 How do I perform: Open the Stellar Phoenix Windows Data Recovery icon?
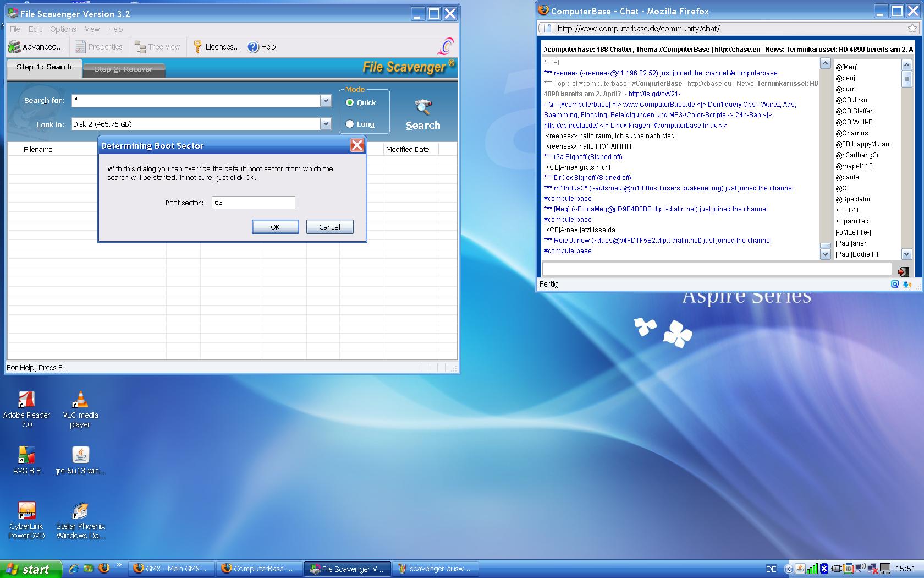pyautogui.click(x=80, y=521)
